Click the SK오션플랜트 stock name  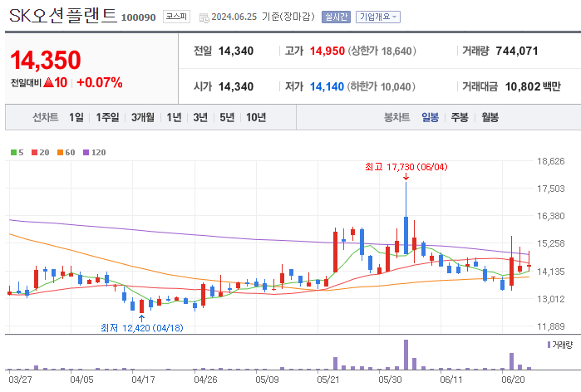pyautogui.click(x=63, y=17)
